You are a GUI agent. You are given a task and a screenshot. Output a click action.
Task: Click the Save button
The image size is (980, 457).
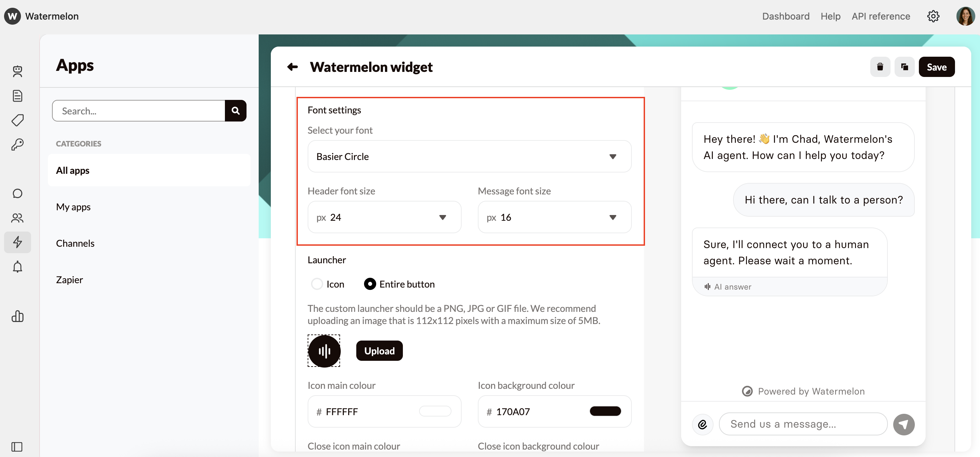click(937, 66)
